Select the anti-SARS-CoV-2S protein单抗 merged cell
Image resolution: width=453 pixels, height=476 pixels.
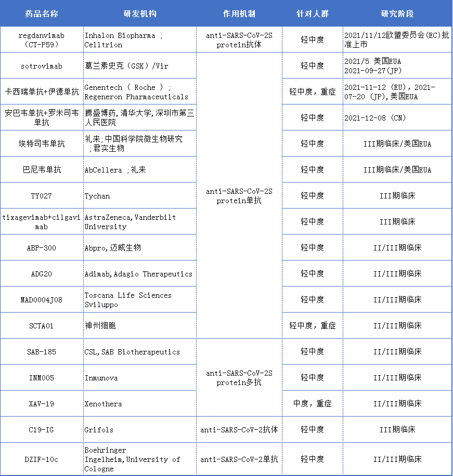[x=239, y=195]
